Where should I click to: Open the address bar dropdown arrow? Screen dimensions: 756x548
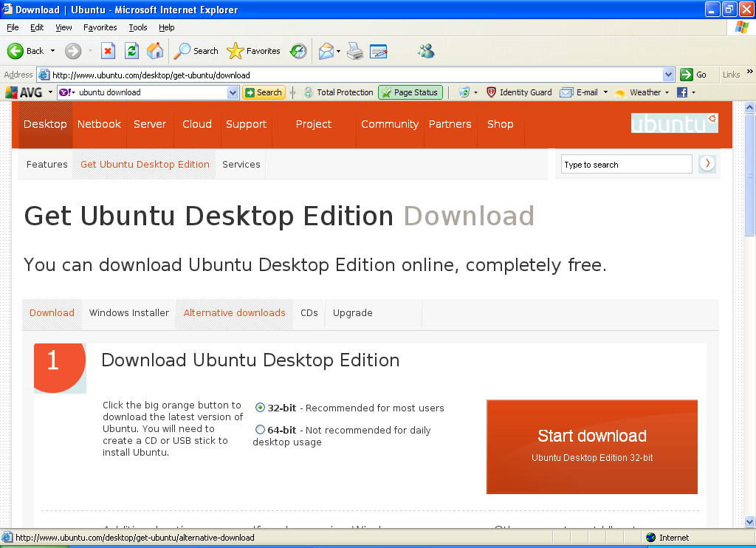[668, 75]
